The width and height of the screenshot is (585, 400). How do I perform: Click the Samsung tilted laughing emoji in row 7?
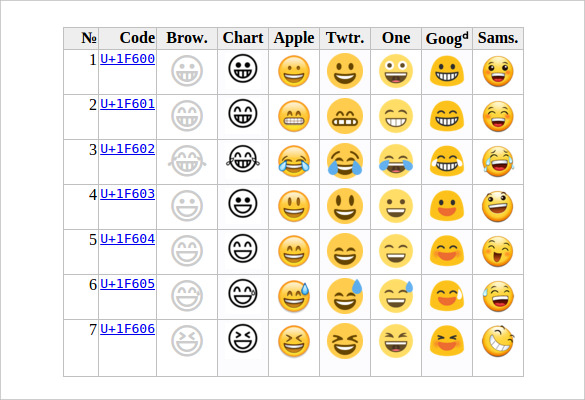tap(498, 341)
